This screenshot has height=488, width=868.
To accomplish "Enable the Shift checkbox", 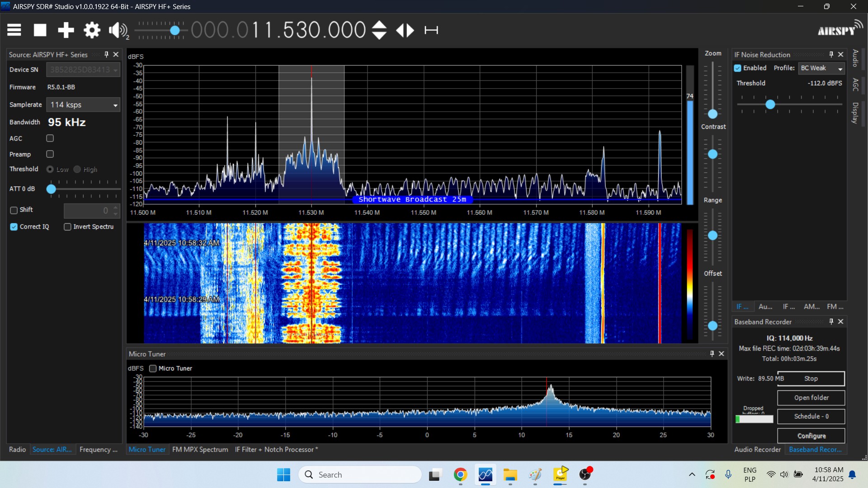I will point(14,210).
